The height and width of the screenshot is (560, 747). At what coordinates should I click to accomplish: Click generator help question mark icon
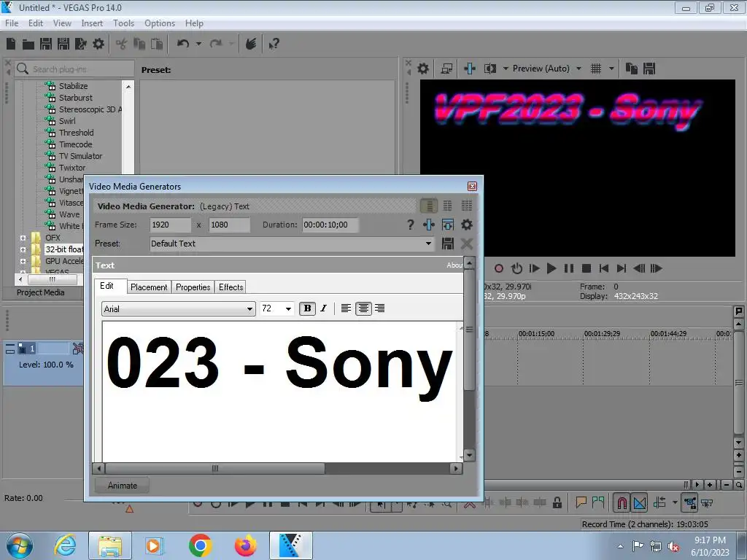click(x=410, y=225)
